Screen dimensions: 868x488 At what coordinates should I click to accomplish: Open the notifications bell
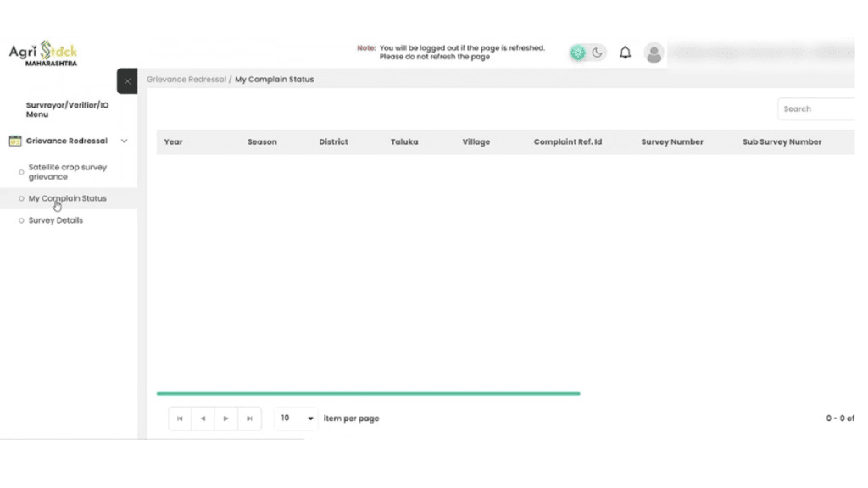tap(625, 53)
